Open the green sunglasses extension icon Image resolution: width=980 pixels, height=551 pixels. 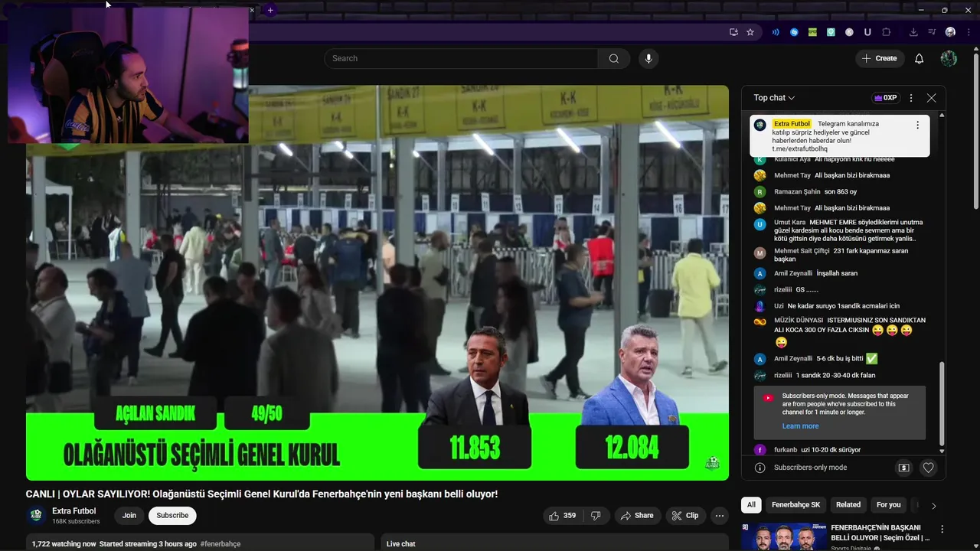[812, 32]
